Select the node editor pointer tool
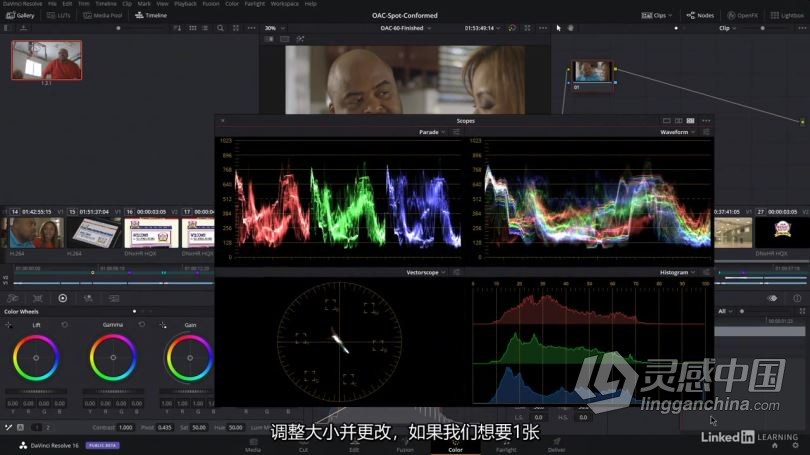This screenshot has width=810, height=455. 558,28
